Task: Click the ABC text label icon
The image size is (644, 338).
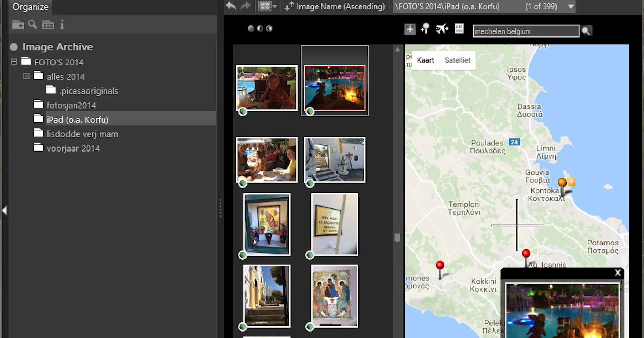Action: pyautogui.click(x=459, y=28)
